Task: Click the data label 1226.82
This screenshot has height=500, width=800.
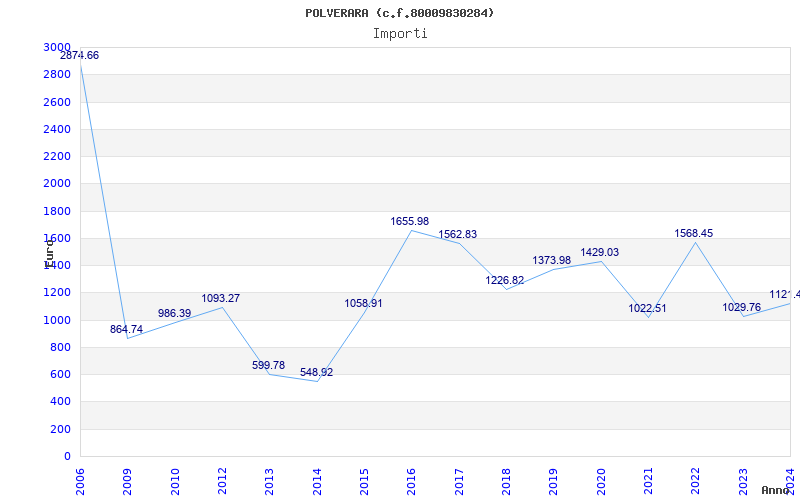Action: click(505, 281)
